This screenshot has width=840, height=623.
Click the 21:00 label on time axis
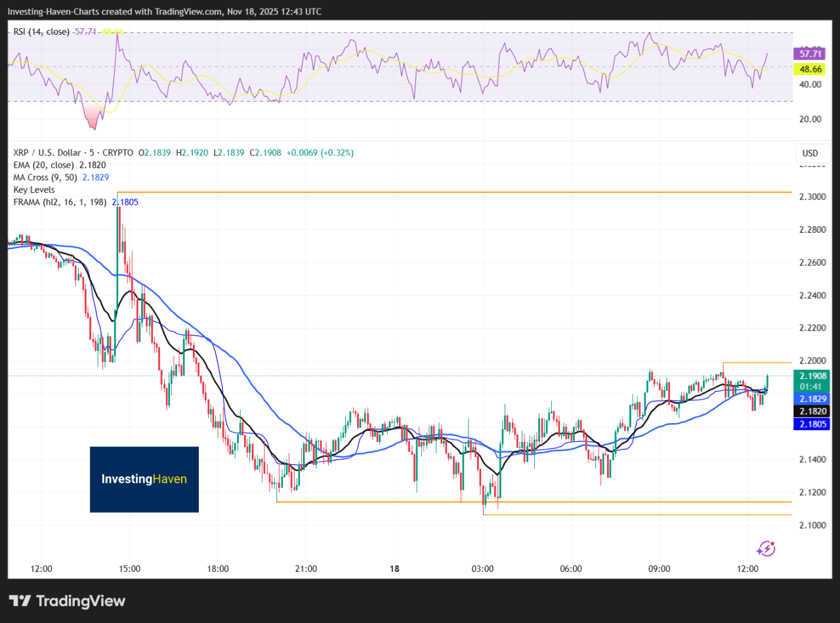pyautogui.click(x=306, y=569)
